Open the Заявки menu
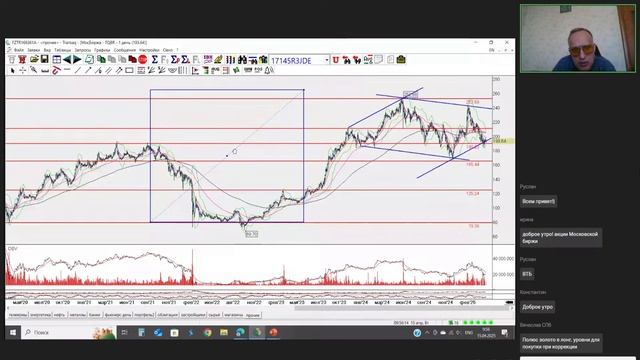The image size is (640, 360). (33, 50)
